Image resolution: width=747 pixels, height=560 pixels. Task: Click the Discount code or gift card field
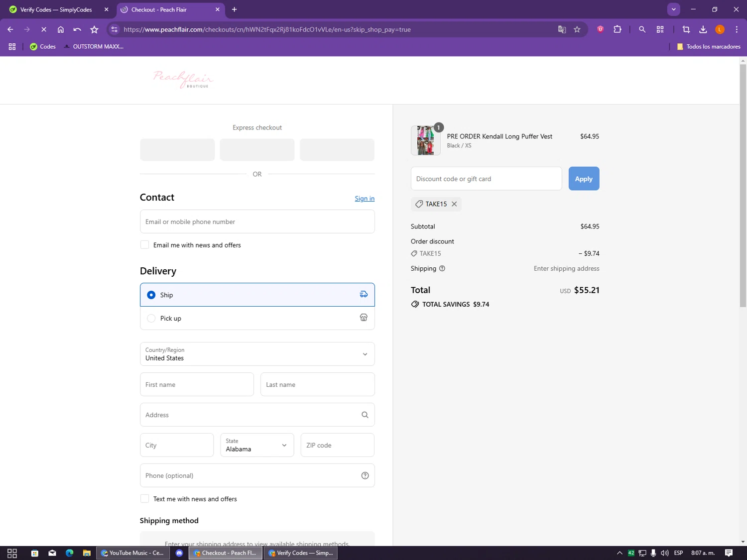pyautogui.click(x=486, y=179)
